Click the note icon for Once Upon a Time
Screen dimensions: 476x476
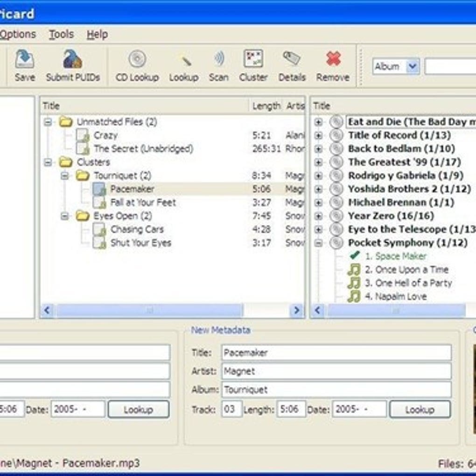[354, 270]
